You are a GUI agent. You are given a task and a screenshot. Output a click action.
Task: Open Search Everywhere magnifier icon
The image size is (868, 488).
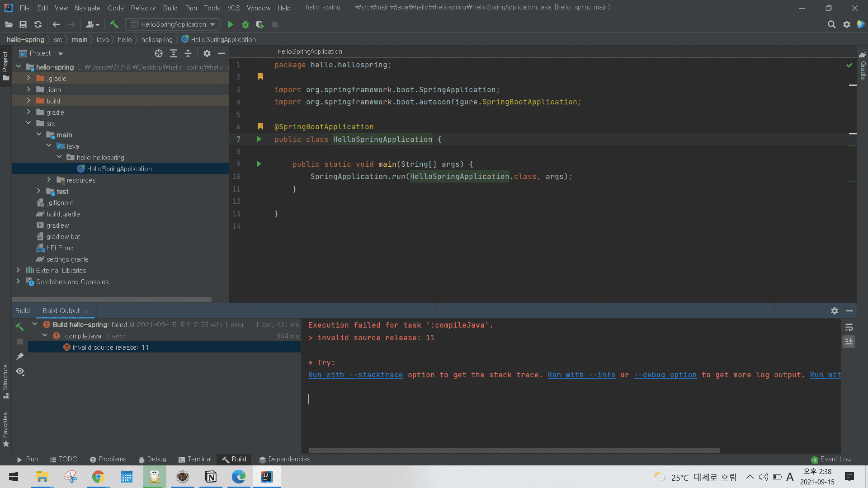[x=831, y=24]
